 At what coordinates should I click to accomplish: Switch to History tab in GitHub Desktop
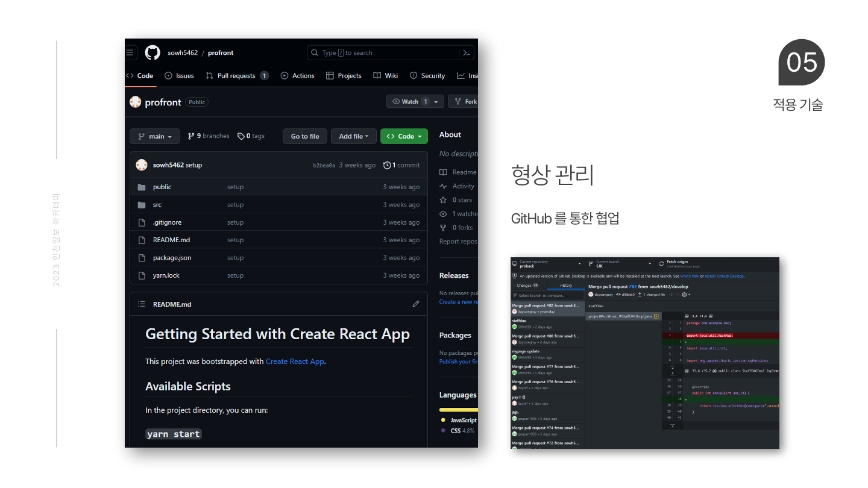coord(566,286)
